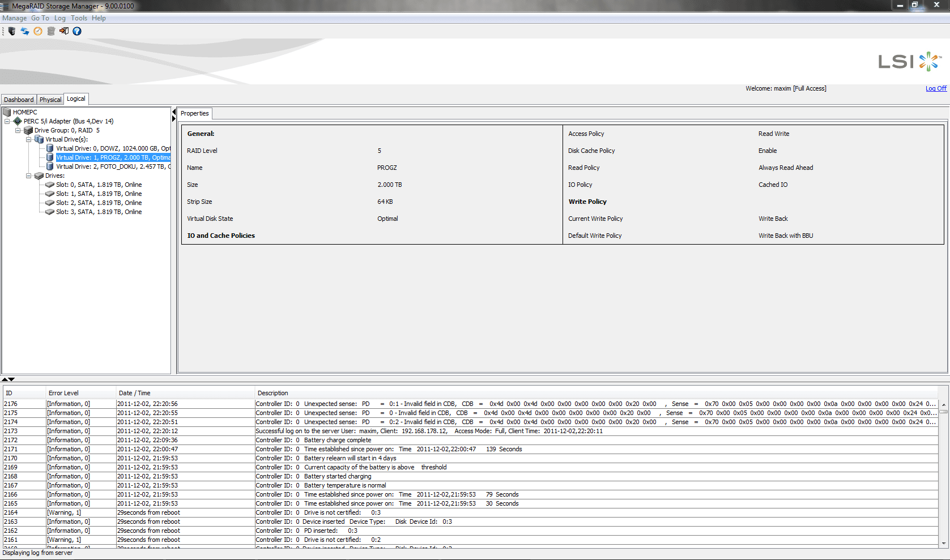Select log entry 2170 Battery relearn

(x=470, y=458)
